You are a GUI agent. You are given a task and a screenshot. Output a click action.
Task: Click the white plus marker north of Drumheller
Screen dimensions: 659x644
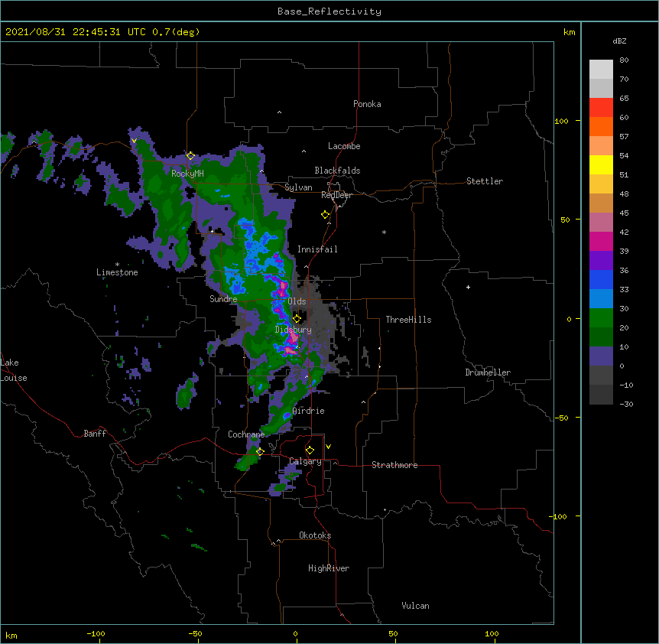pyautogui.click(x=468, y=287)
